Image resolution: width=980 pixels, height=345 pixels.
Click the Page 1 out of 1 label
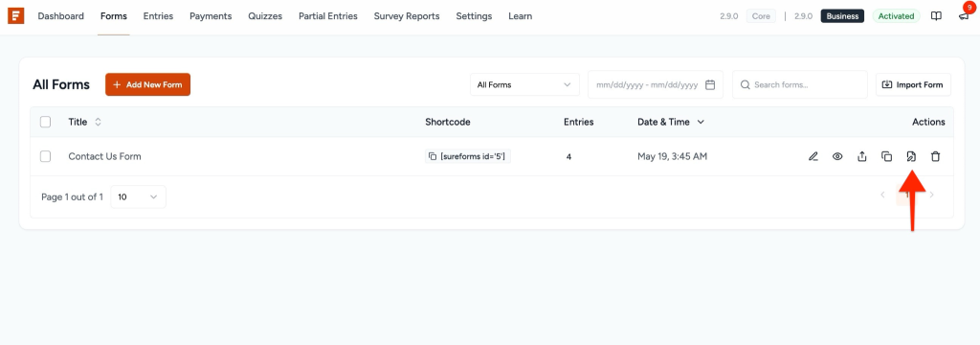pos(73,196)
